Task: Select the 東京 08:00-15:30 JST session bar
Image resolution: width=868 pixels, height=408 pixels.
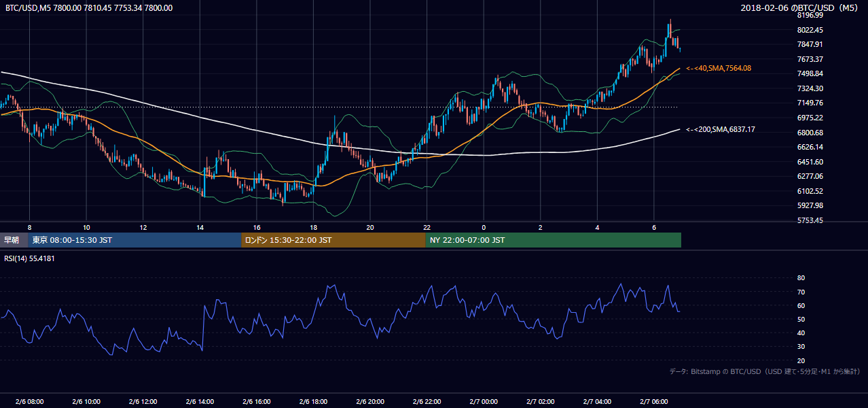Action: point(134,240)
